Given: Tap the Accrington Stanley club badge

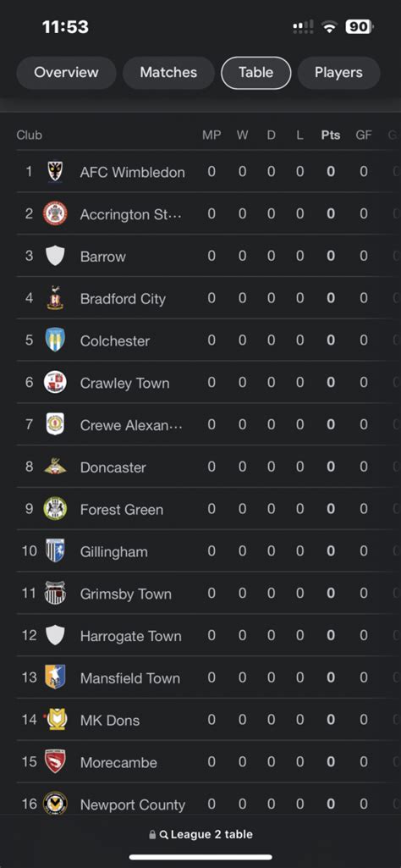Looking at the screenshot, I should coord(55,213).
